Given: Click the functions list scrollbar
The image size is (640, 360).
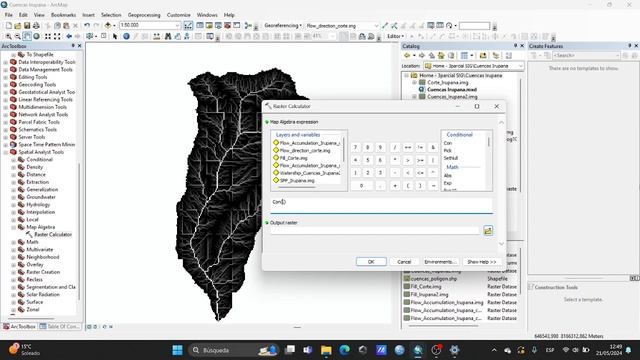Looking at the screenshot, I should pos(489,142).
